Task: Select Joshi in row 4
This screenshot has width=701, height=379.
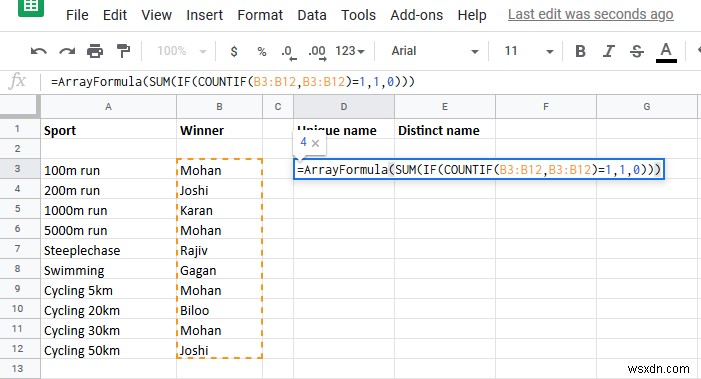Action: (219, 189)
